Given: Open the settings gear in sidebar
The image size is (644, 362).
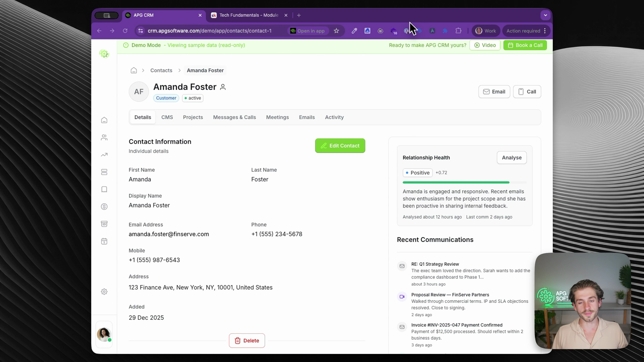Looking at the screenshot, I should click(x=104, y=292).
